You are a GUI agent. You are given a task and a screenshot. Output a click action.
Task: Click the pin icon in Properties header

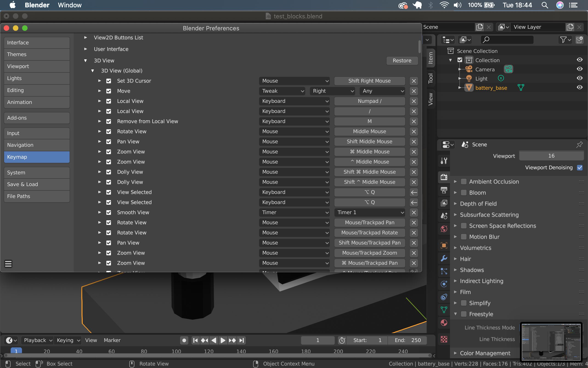tap(579, 145)
